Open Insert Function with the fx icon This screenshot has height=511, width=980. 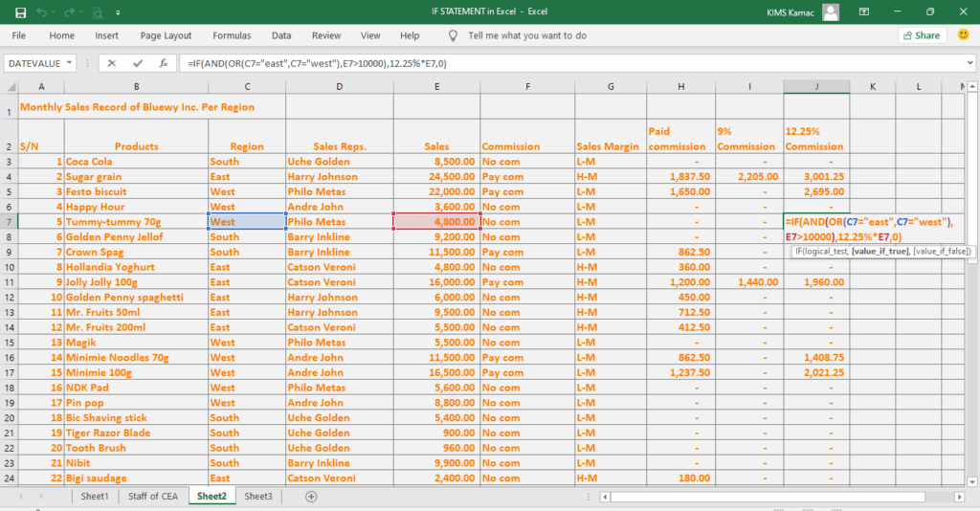164,63
